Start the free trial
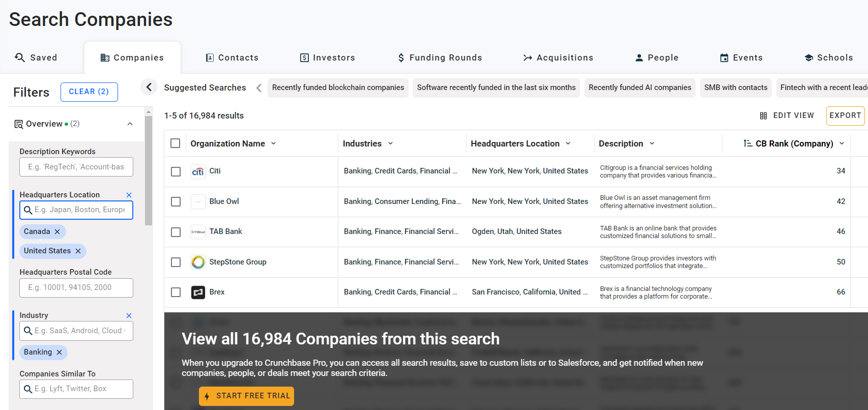The width and height of the screenshot is (868, 410). click(x=246, y=396)
